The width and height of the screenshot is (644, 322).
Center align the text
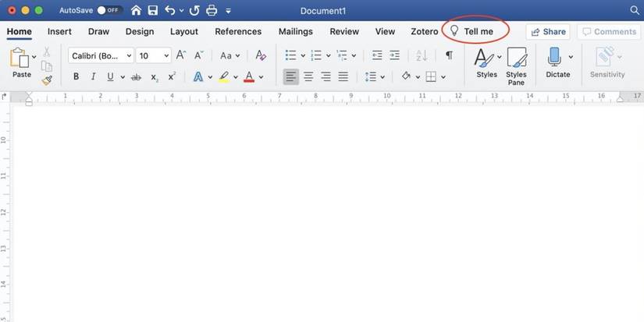pyautogui.click(x=308, y=76)
